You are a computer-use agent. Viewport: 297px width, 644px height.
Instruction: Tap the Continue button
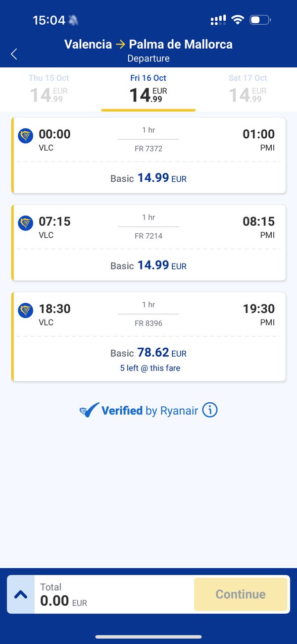tap(241, 594)
